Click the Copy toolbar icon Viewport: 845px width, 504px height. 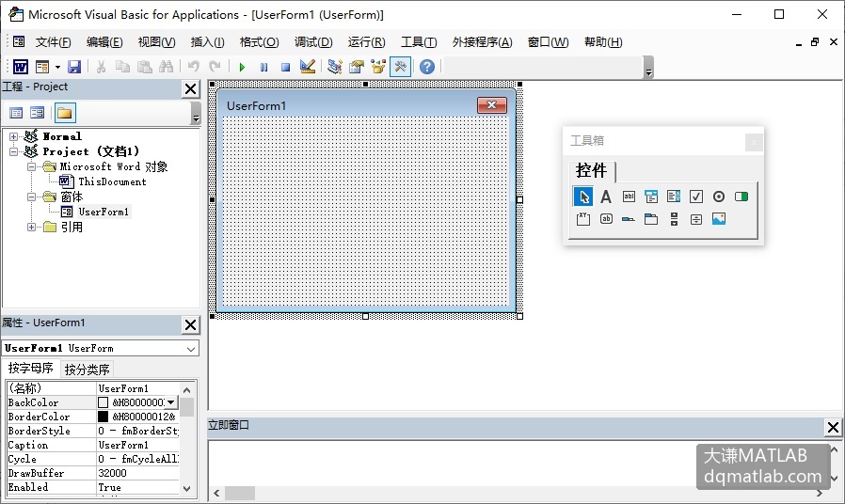123,67
